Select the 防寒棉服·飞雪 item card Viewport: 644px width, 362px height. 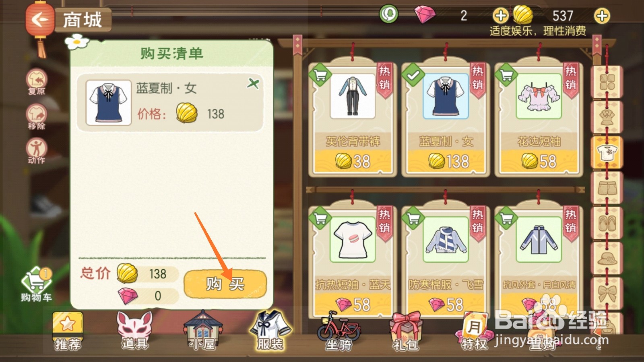tap(446, 261)
